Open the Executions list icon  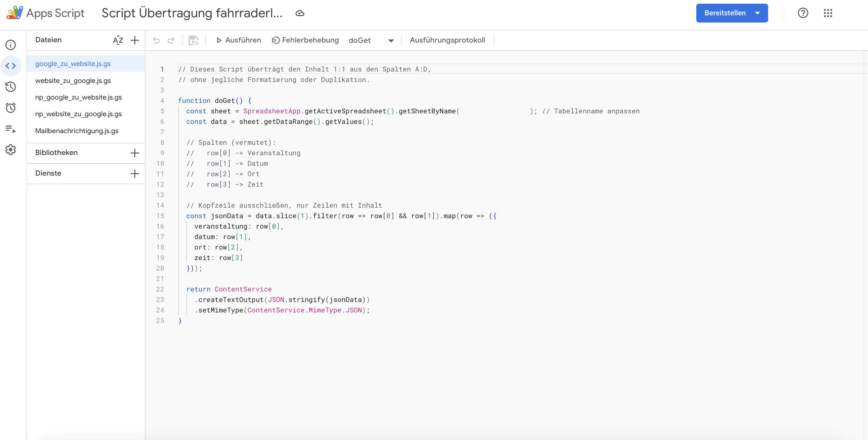pos(11,129)
